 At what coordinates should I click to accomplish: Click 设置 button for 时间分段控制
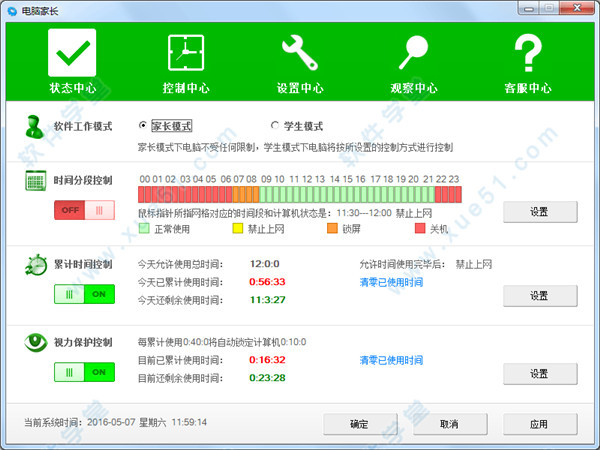[x=539, y=212]
